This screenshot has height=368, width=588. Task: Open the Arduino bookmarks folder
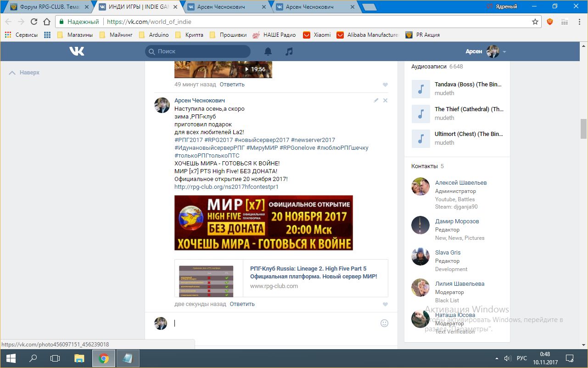pos(154,35)
